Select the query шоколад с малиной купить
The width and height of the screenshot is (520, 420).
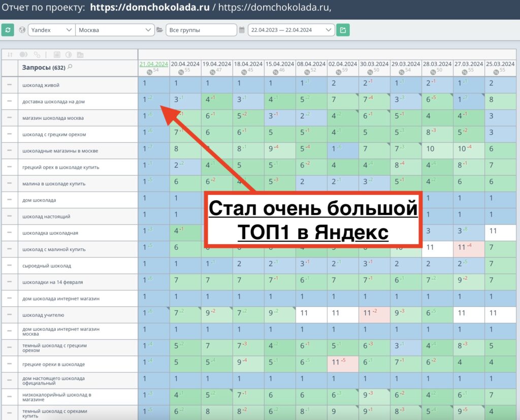(x=54, y=249)
